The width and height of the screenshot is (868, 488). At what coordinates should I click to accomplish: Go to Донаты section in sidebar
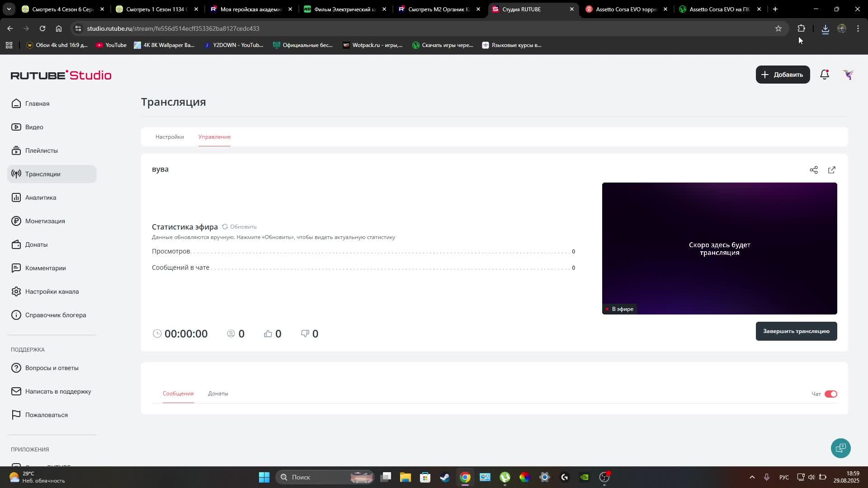[x=36, y=244]
